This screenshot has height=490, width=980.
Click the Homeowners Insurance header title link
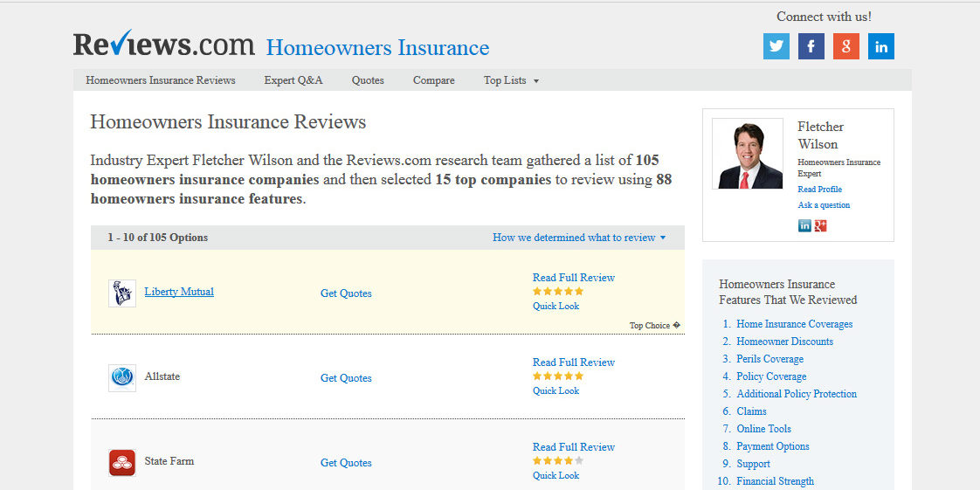point(377,47)
